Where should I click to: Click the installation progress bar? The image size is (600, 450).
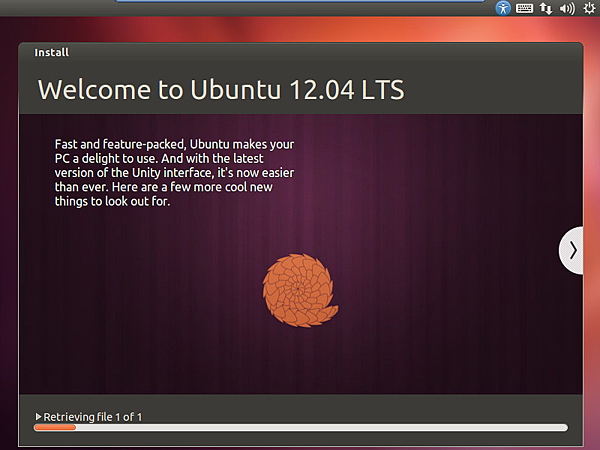coord(301,427)
